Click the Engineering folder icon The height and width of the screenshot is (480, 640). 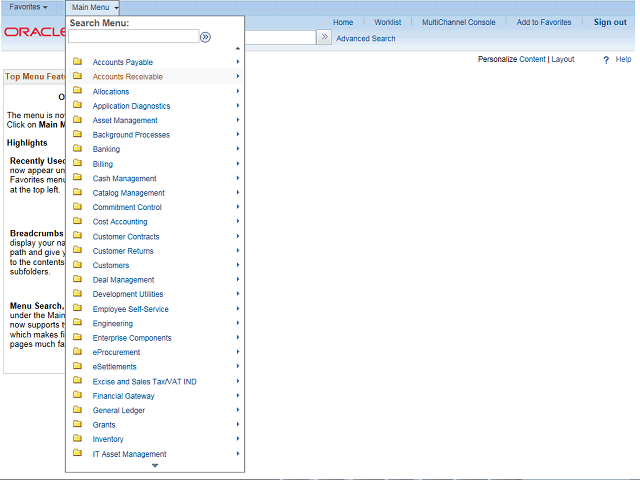tap(77, 322)
